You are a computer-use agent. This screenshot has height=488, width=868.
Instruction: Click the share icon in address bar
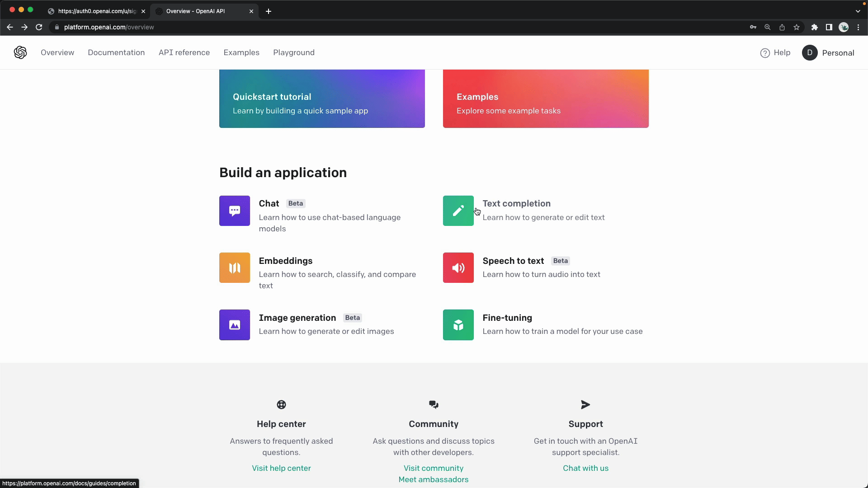tap(782, 27)
